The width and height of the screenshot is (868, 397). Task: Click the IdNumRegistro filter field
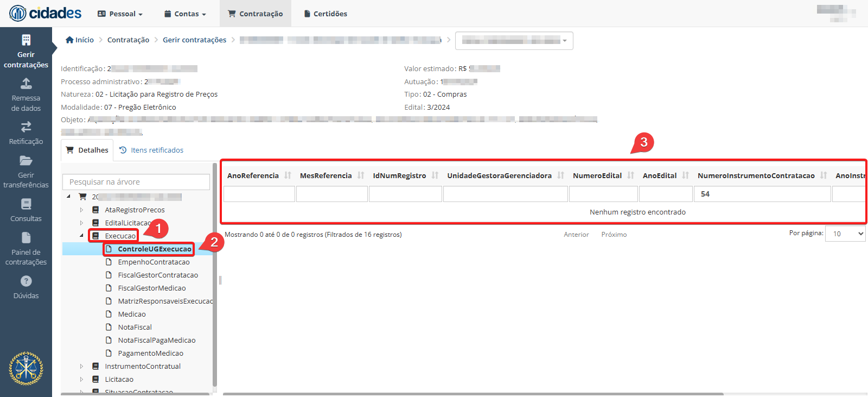[x=405, y=194]
